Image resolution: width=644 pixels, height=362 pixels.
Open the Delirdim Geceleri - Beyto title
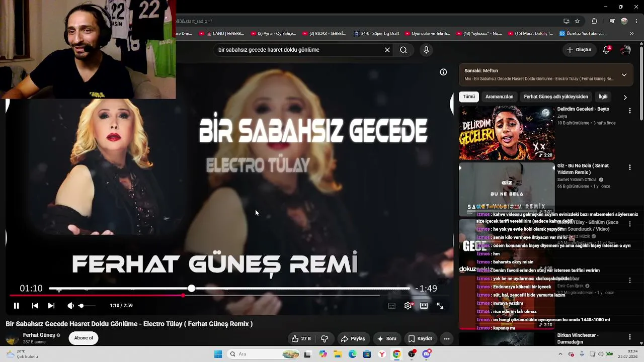point(583,109)
